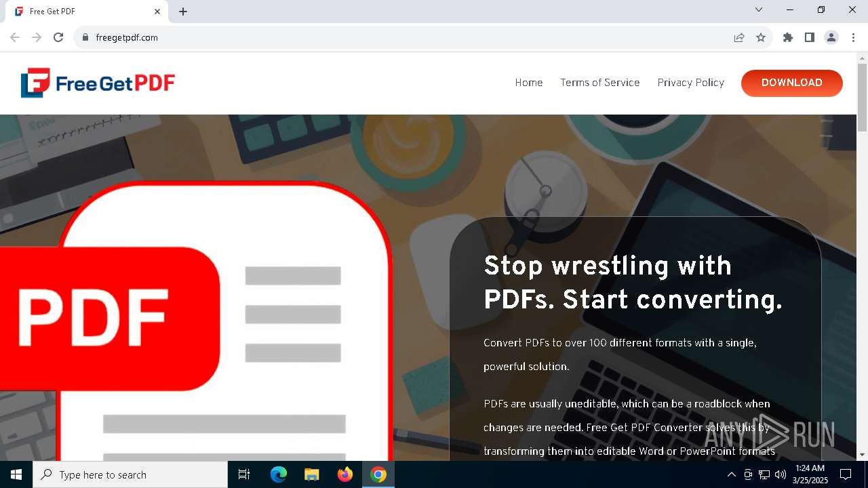View site information padlock icon
This screenshot has height=488, width=868.
(85, 37)
